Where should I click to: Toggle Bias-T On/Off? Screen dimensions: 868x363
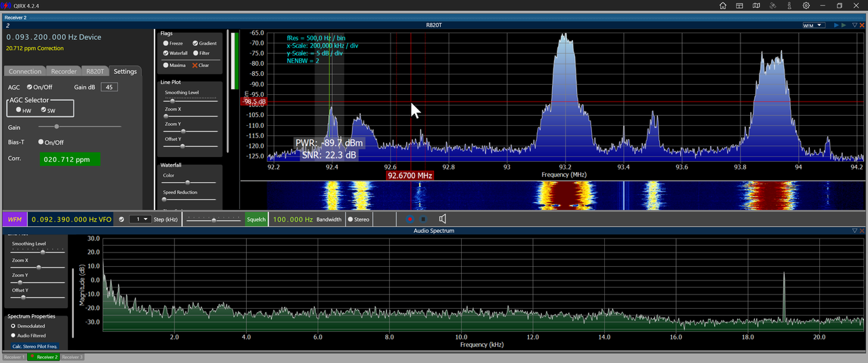41,142
